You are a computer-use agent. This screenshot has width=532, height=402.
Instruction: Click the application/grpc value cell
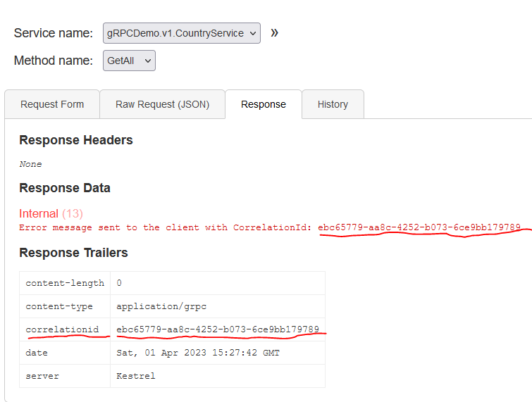[161, 306]
